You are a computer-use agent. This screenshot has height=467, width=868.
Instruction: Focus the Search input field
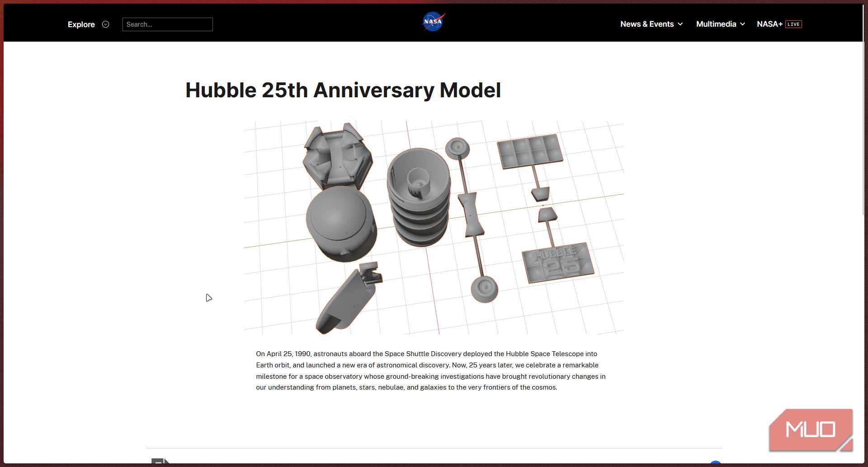tap(168, 24)
